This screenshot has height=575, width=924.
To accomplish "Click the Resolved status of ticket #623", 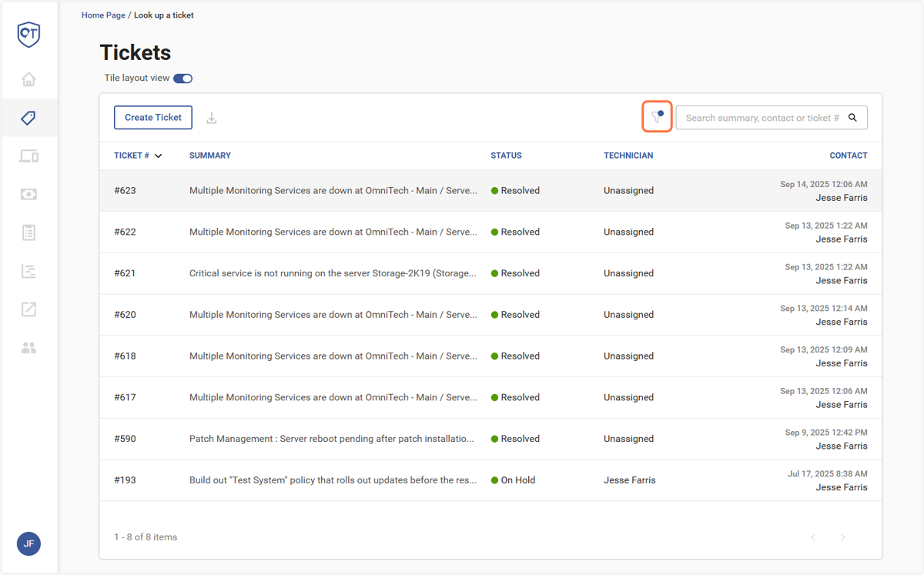I will coord(515,191).
